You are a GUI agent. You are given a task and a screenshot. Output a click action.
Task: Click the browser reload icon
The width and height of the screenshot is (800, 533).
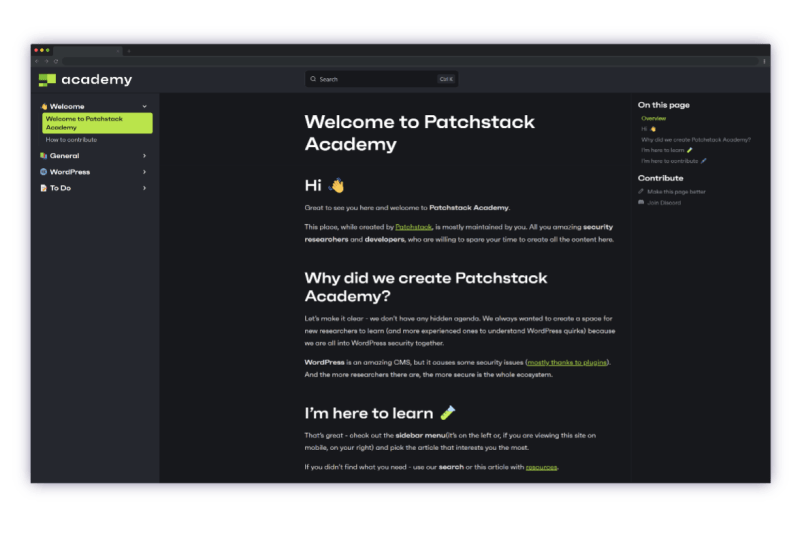pyautogui.click(x=56, y=61)
